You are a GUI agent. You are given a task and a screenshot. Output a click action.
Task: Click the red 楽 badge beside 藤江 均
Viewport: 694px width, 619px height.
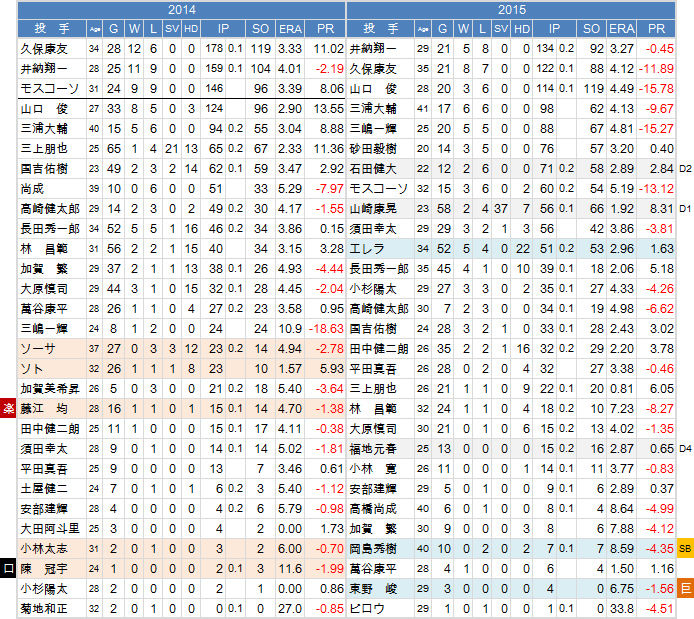coord(8,408)
